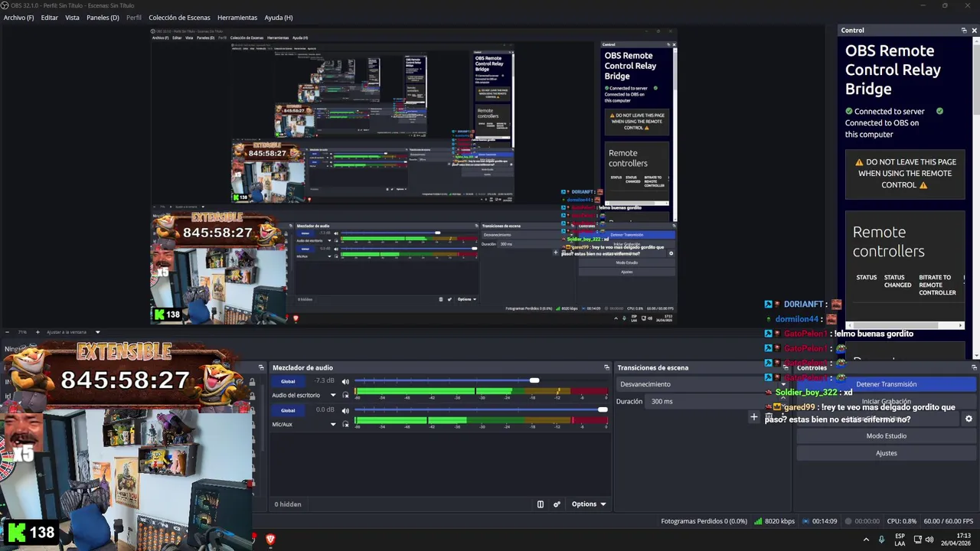Show hidden tray icons chevron
The height and width of the screenshot is (551, 980).
tap(866, 540)
